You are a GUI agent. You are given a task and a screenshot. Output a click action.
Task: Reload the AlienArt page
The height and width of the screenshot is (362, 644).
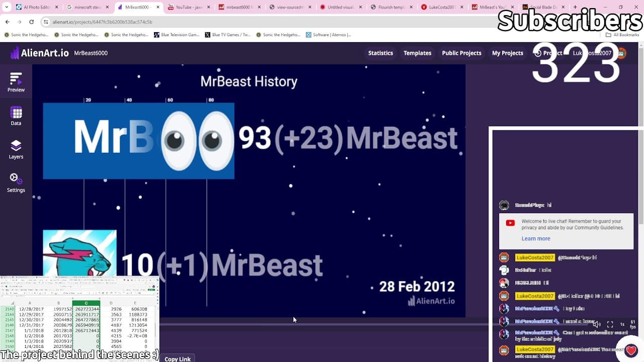click(31, 22)
